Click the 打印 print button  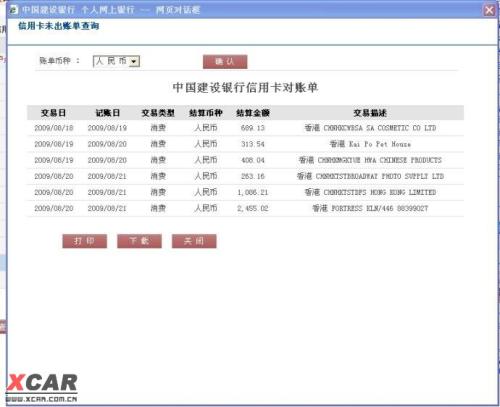click(85, 241)
